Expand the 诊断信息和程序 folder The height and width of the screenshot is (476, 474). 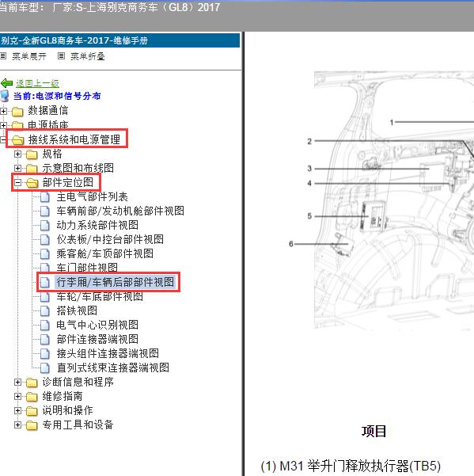pos(17,382)
